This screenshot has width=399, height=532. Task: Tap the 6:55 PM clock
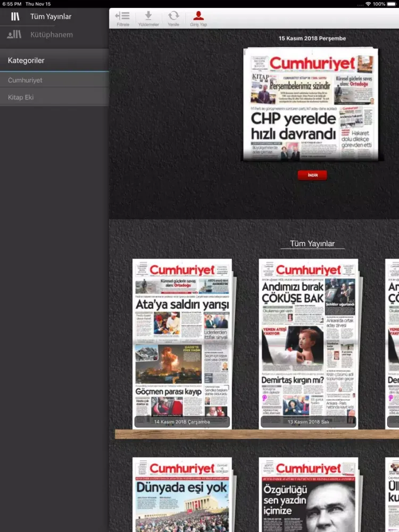click(12, 4)
